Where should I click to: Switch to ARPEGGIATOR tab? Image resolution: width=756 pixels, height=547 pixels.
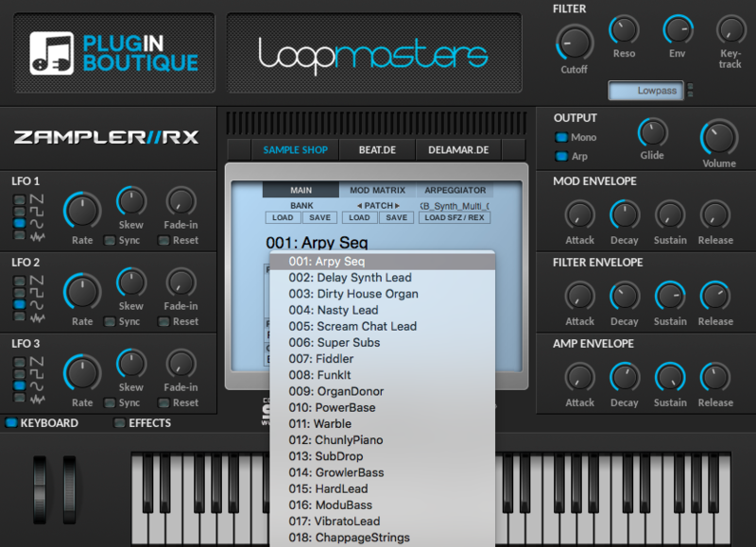pyautogui.click(x=455, y=190)
